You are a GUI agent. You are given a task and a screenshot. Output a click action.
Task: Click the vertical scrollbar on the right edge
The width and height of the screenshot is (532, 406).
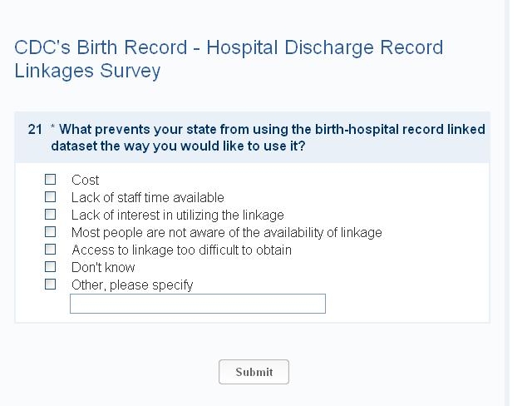pyautogui.click(x=507, y=203)
